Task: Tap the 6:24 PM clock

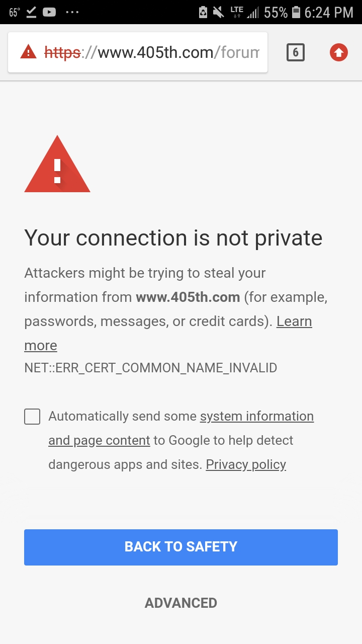Action: pos(329,12)
